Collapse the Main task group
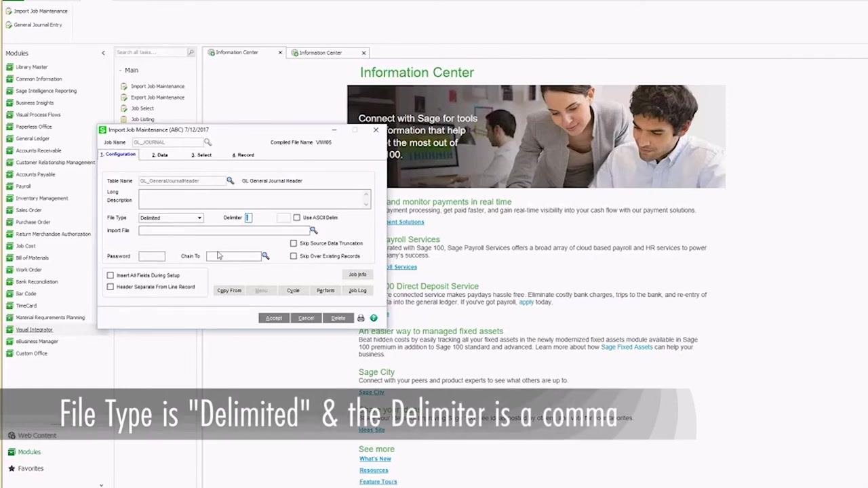This screenshot has width=868, height=488. pos(120,70)
